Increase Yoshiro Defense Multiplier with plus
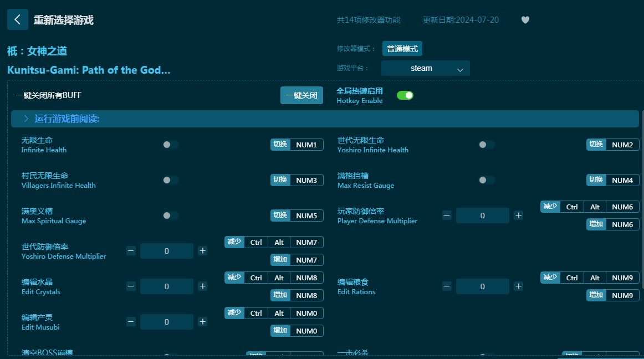 click(x=202, y=250)
